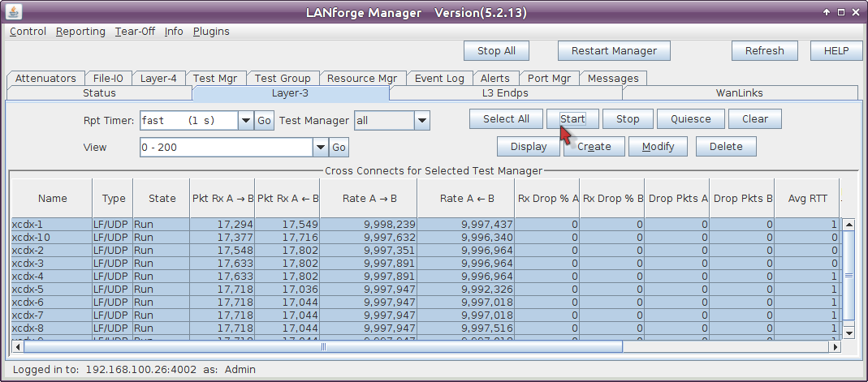The width and height of the screenshot is (868, 382).
Task: Click the Start button
Action: click(x=572, y=119)
